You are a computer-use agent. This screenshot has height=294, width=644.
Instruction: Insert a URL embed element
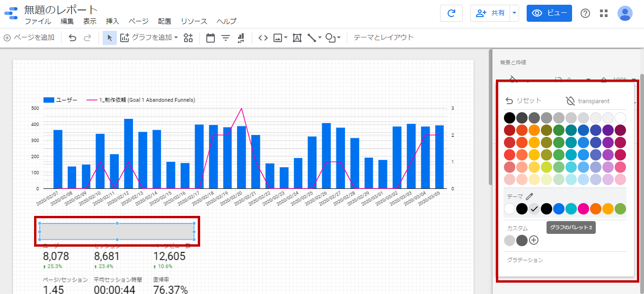coord(263,38)
